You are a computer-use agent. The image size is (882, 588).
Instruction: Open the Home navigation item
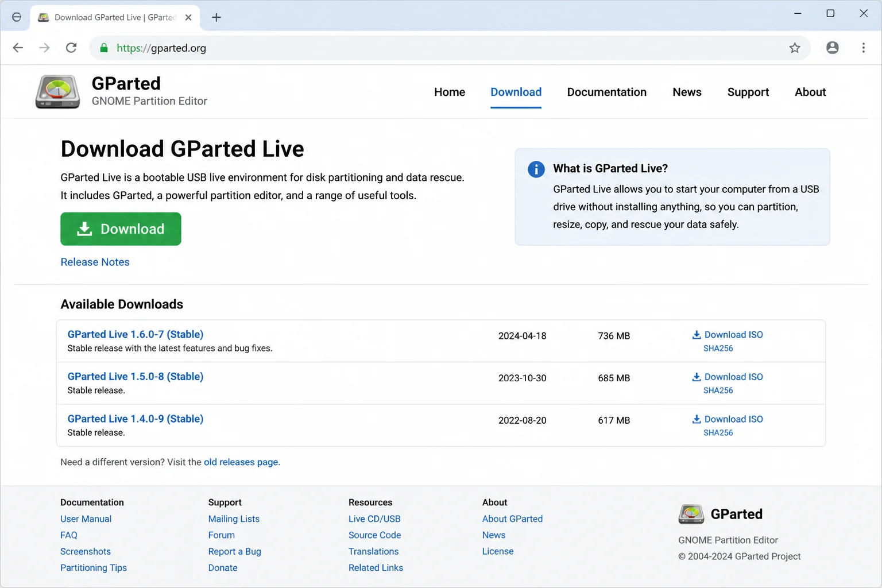(x=450, y=92)
